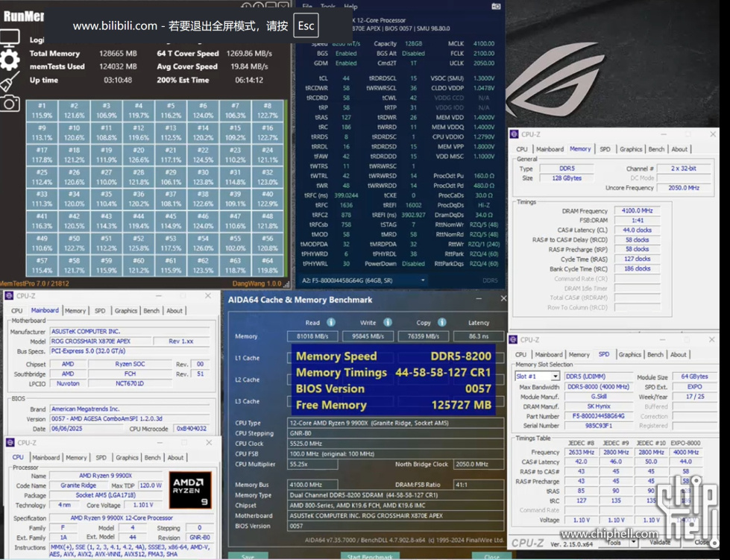Click the AMD Ryzen 9 logo in CPU-Z

click(190, 489)
